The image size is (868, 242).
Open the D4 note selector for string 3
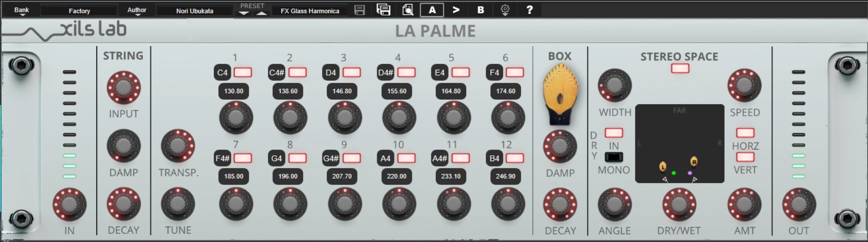tap(331, 72)
